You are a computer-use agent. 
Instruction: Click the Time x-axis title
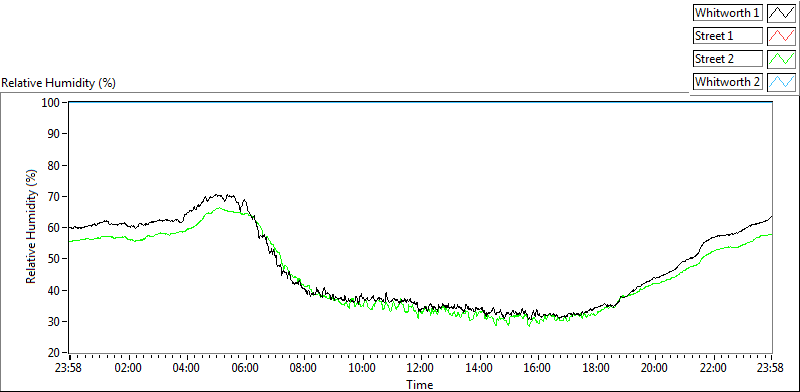419,384
